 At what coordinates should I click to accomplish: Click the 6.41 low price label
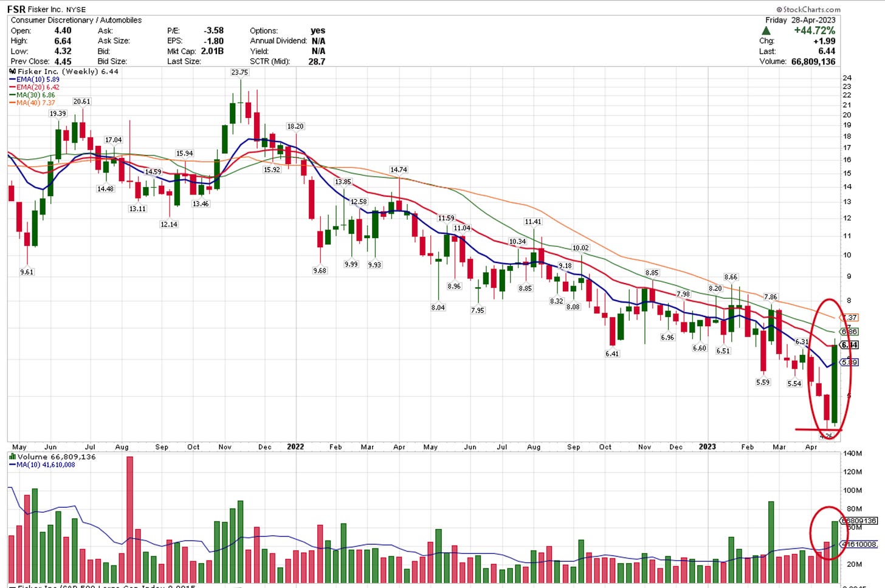point(612,354)
